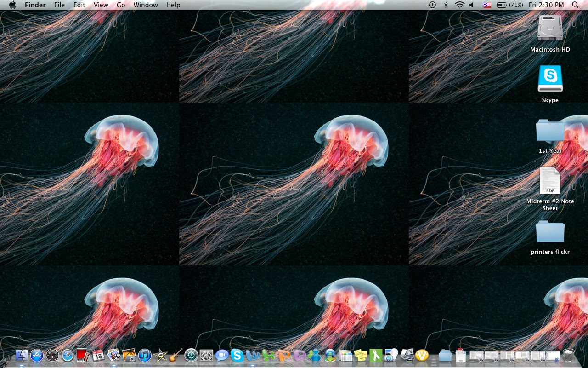Open the DOC document in the dock
This screenshot has width=588, height=368.
click(x=461, y=355)
